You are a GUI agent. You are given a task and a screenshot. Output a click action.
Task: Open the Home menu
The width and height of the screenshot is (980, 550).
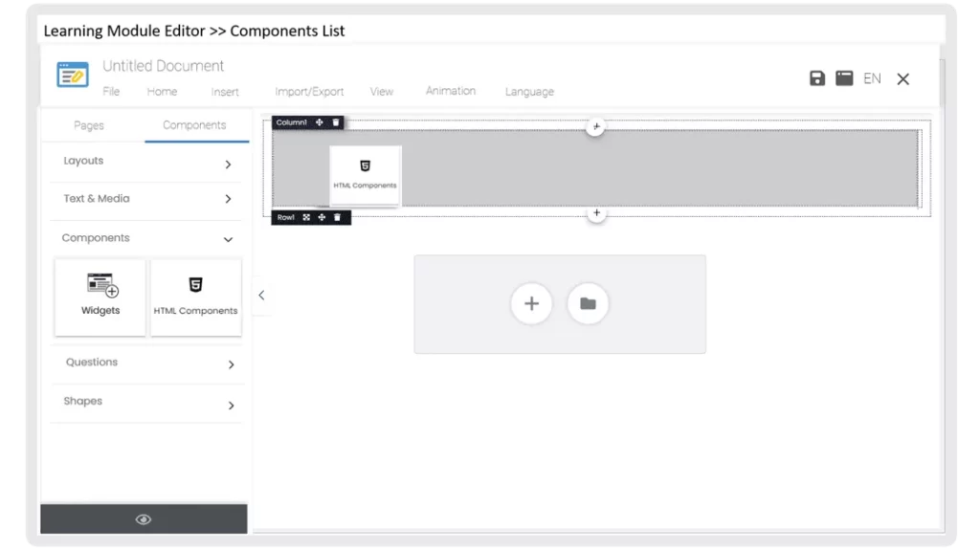coord(162,91)
